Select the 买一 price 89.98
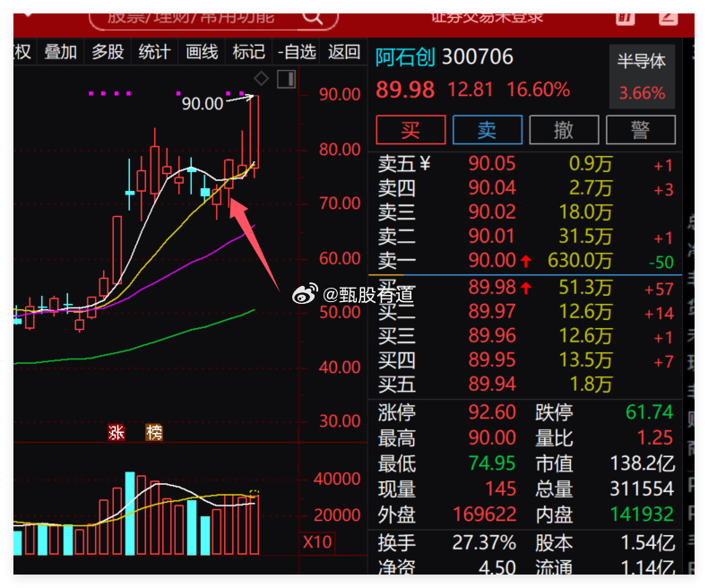 point(492,287)
